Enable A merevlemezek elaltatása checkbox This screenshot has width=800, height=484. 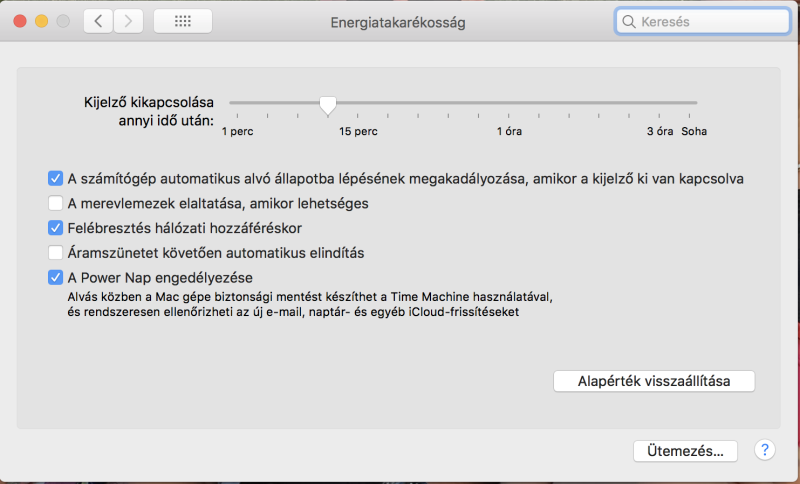(55, 203)
